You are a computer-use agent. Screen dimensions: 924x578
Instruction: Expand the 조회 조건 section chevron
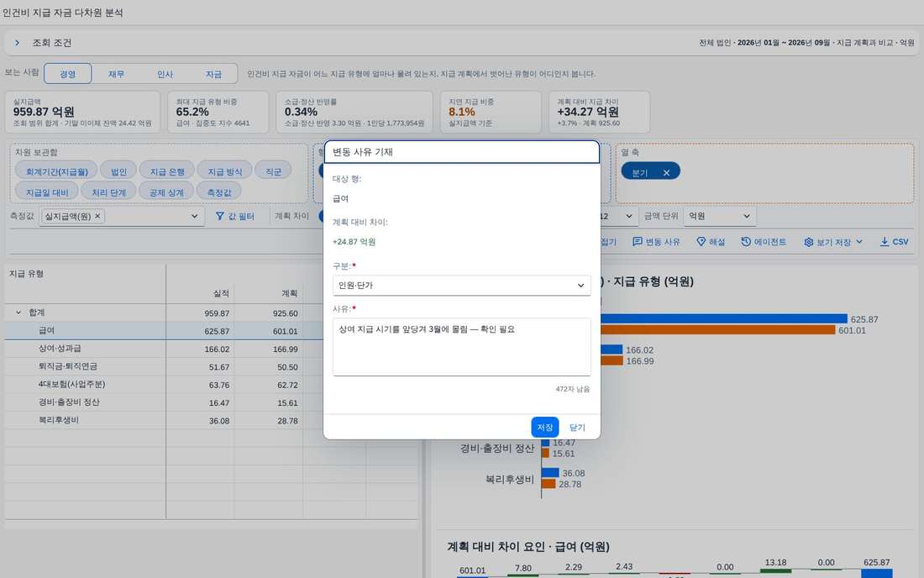click(17, 43)
